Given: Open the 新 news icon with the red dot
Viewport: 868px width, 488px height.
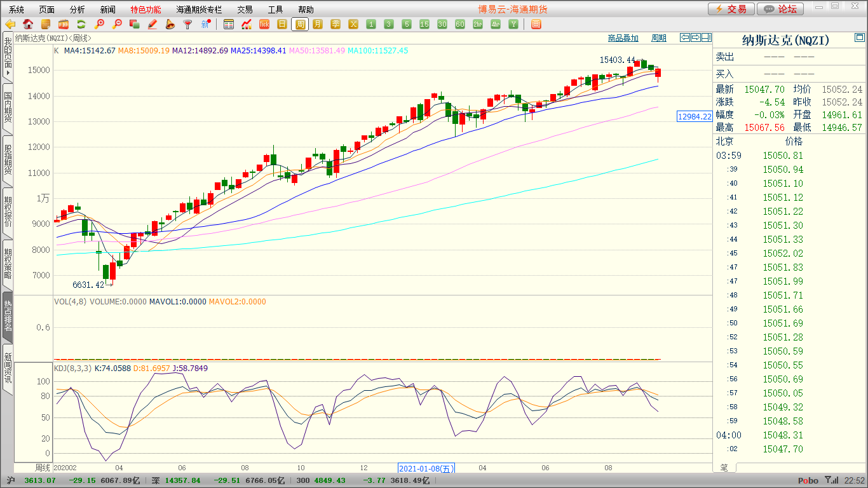Looking at the screenshot, I should click(206, 24).
